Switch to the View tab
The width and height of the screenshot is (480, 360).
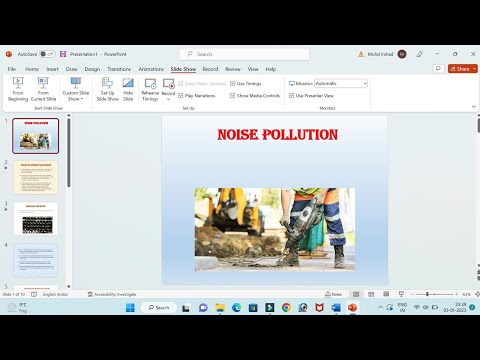pyautogui.click(x=253, y=69)
